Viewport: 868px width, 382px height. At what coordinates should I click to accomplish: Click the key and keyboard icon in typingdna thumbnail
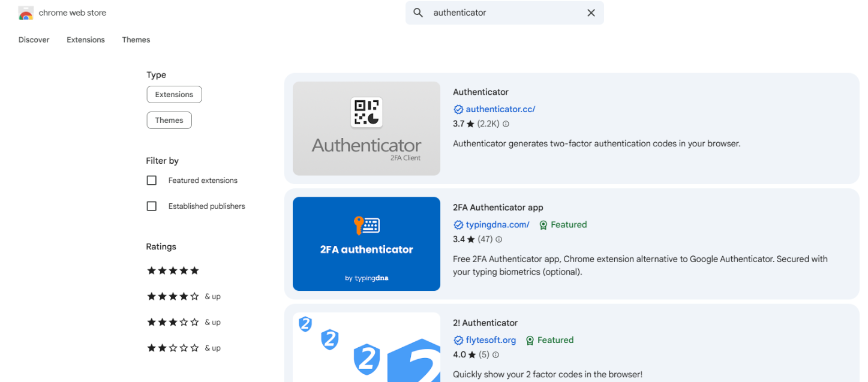[x=367, y=225]
